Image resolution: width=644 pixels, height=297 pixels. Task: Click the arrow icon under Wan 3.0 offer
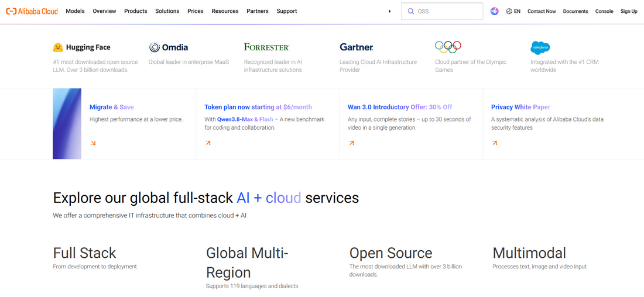pyautogui.click(x=351, y=143)
